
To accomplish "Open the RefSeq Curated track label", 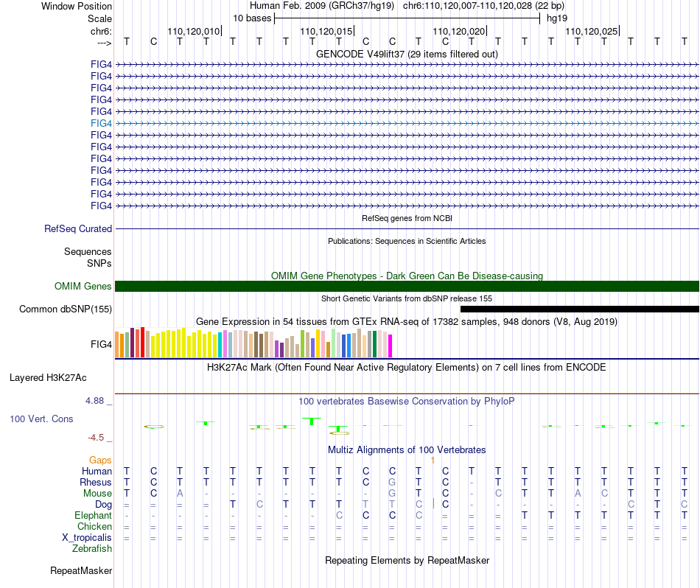I will (x=78, y=229).
